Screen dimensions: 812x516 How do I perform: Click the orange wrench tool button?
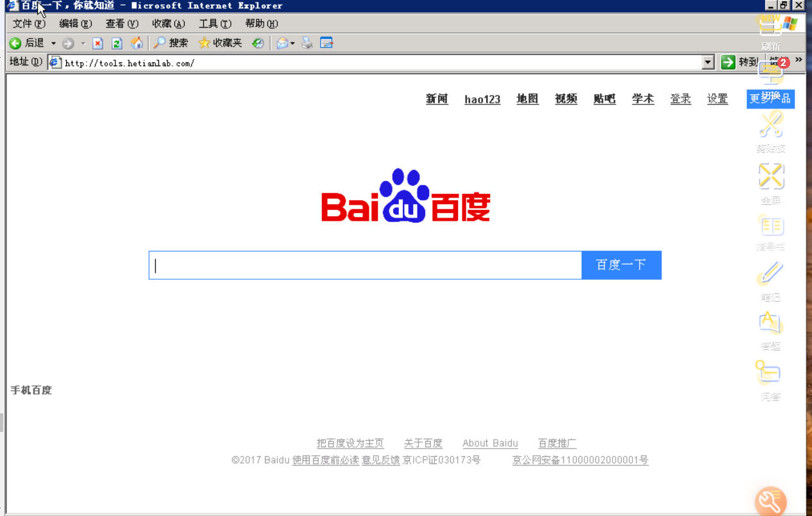click(770, 503)
